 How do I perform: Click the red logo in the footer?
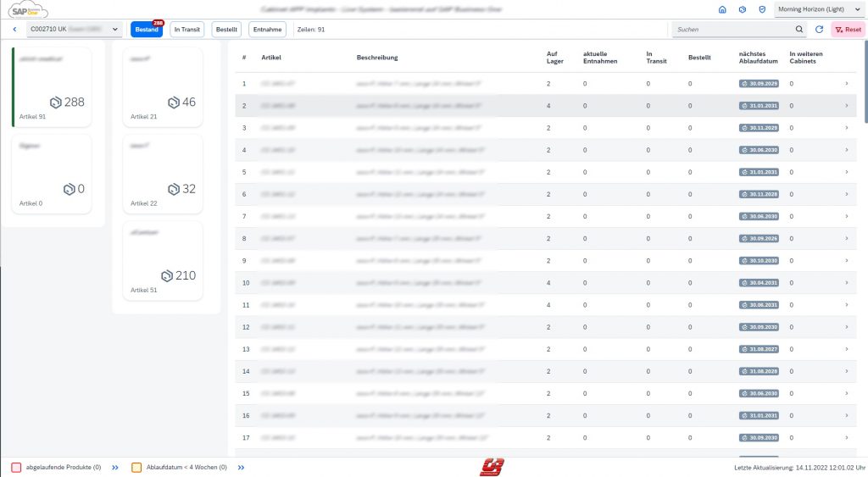coord(492,467)
